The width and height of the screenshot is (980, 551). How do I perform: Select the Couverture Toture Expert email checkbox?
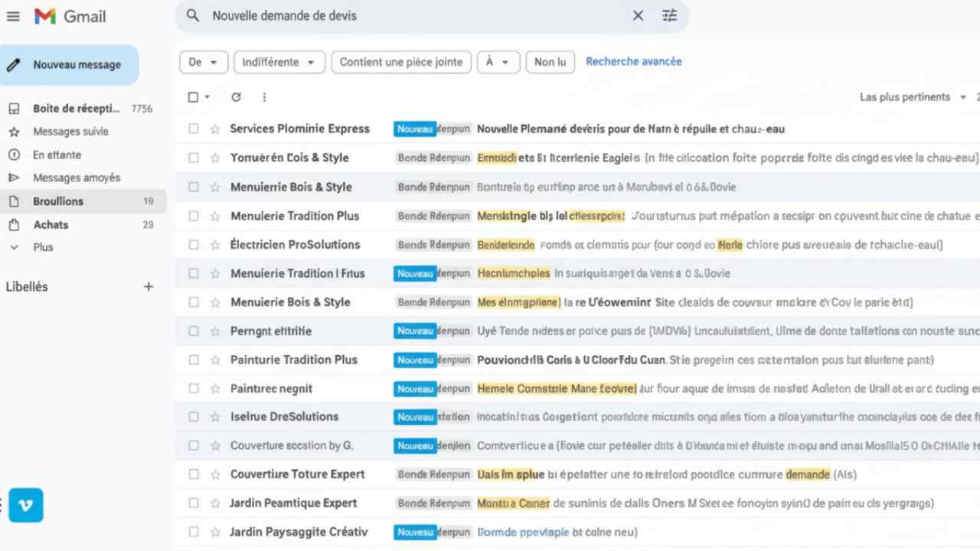pyautogui.click(x=194, y=474)
